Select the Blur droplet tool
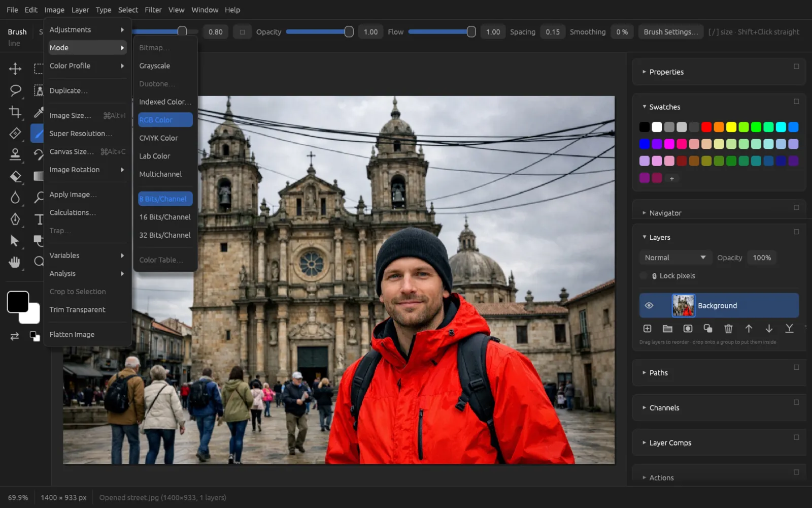 pos(15,197)
